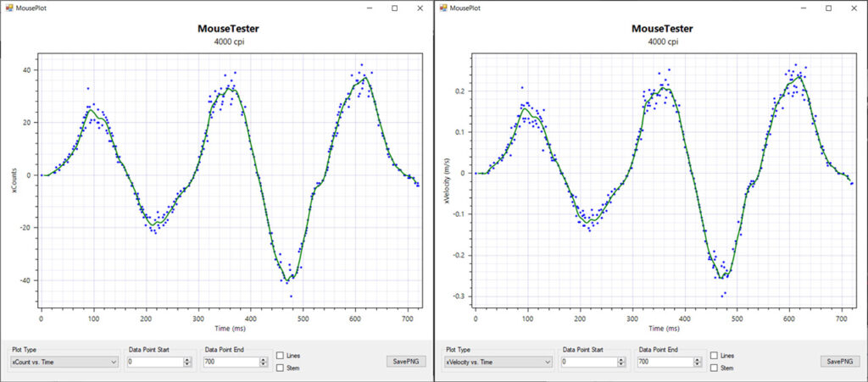The width and height of the screenshot is (868, 382).
Task: Maximize the xCount plot window
Action: point(394,8)
